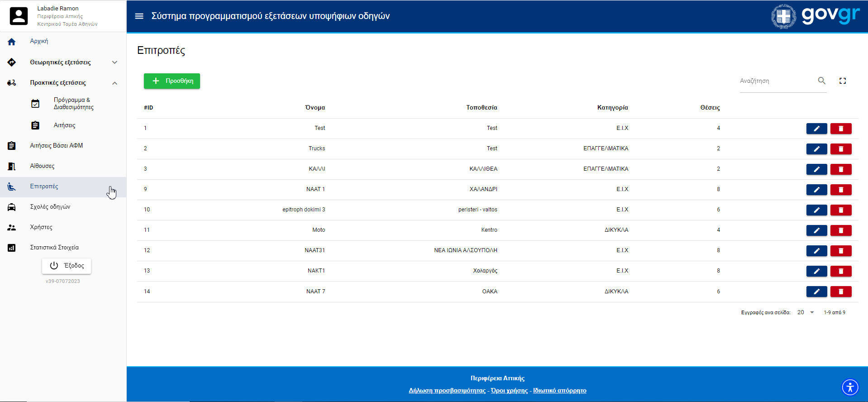
Task: Go to Στατιστικά Στοιχεία page
Action: [54, 248]
